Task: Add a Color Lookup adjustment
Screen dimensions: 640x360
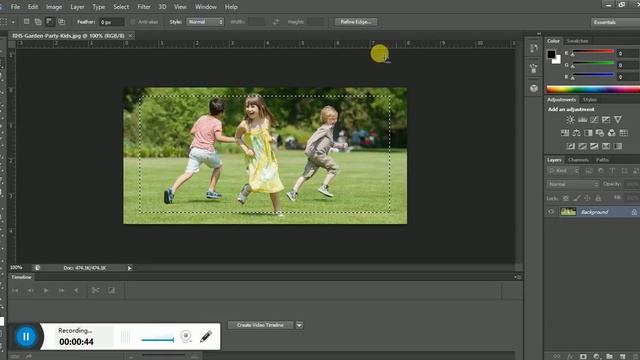Action: click(623, 133)
